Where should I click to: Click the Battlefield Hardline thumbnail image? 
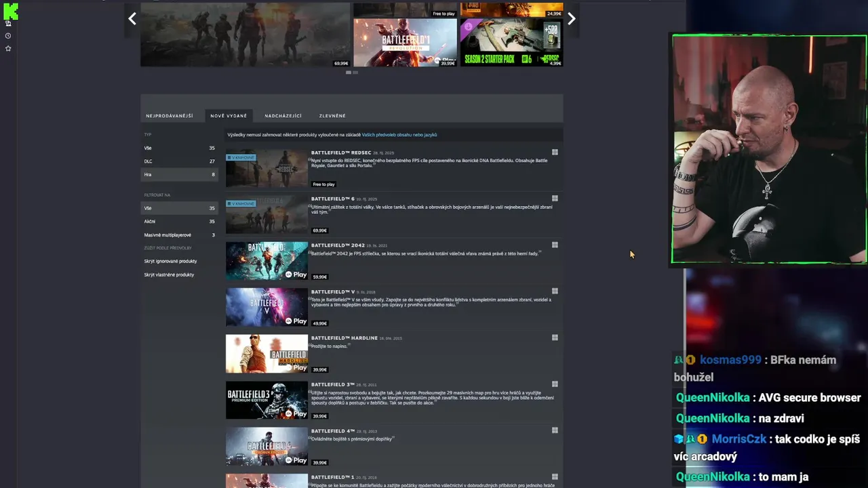point(267,354)
